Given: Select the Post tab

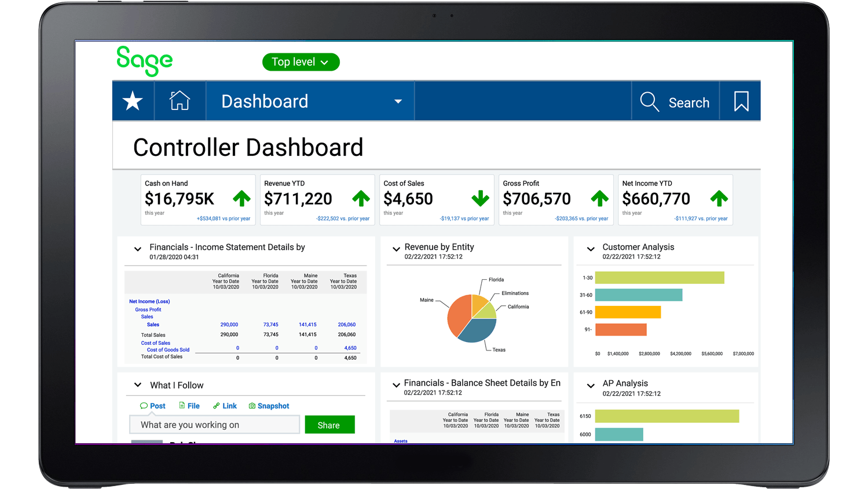Looking at the screenshot, I should pos(153,406).
